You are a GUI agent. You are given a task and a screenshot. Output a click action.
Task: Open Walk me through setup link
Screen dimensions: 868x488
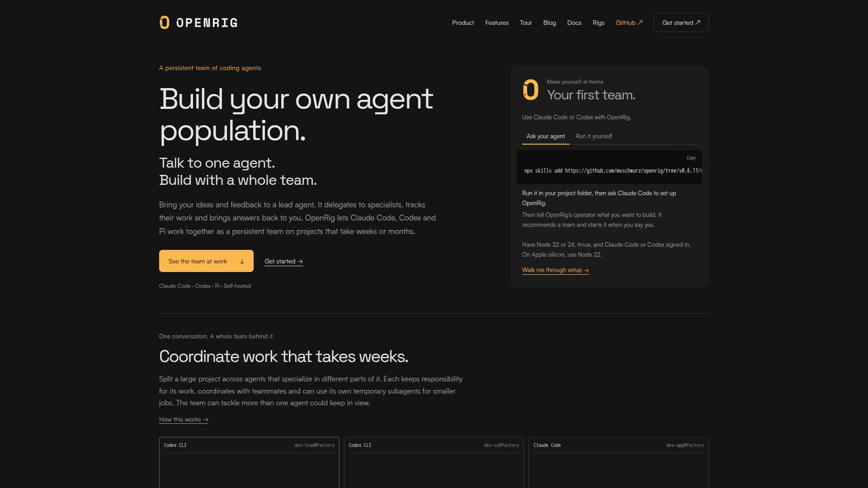point(555,270)
